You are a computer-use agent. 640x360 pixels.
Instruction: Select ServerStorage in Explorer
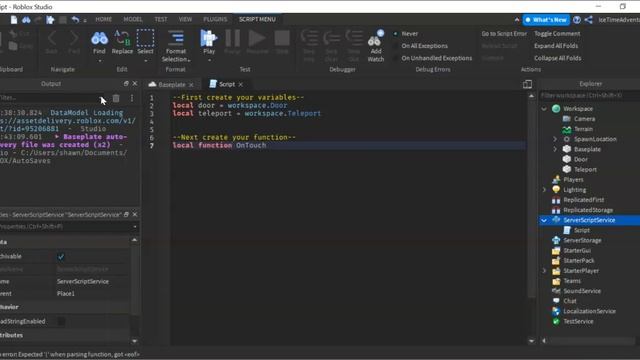tap(582, 240)
